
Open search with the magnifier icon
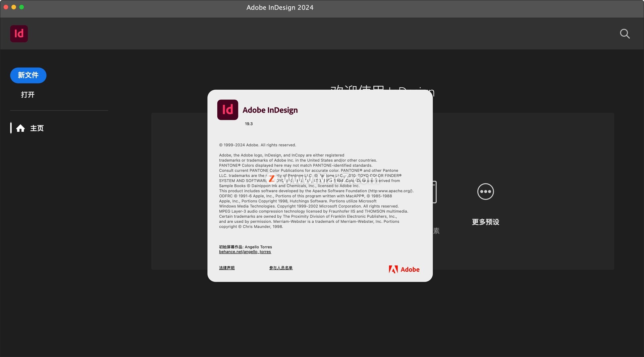(625, 34)
